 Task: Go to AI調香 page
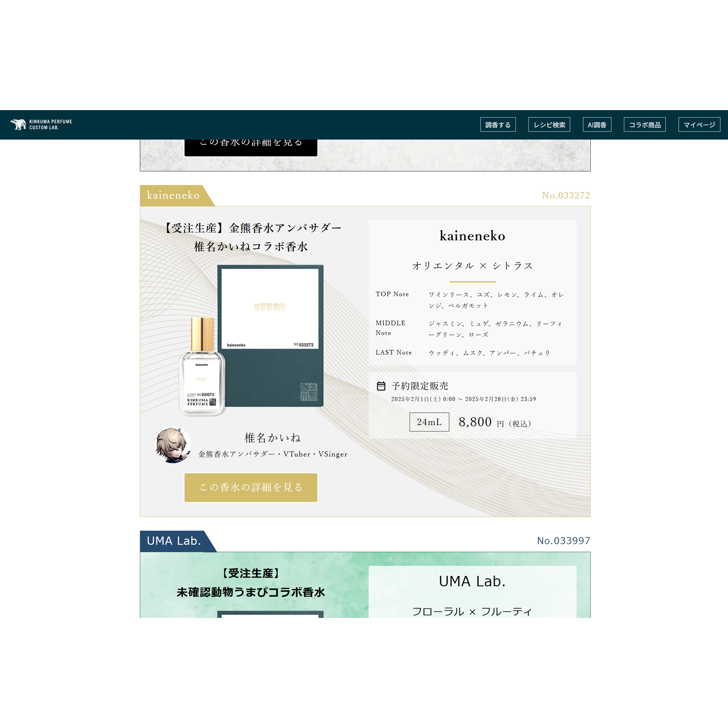pos(597,125)
